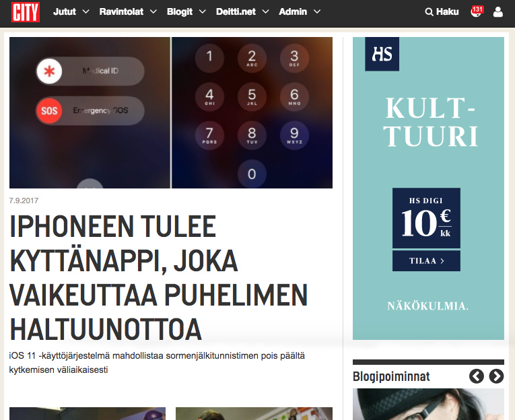The height and width of the screenshot is (420, 515).
Task: Click the HS Digi 10€ price box
Action: pos(426,219)
